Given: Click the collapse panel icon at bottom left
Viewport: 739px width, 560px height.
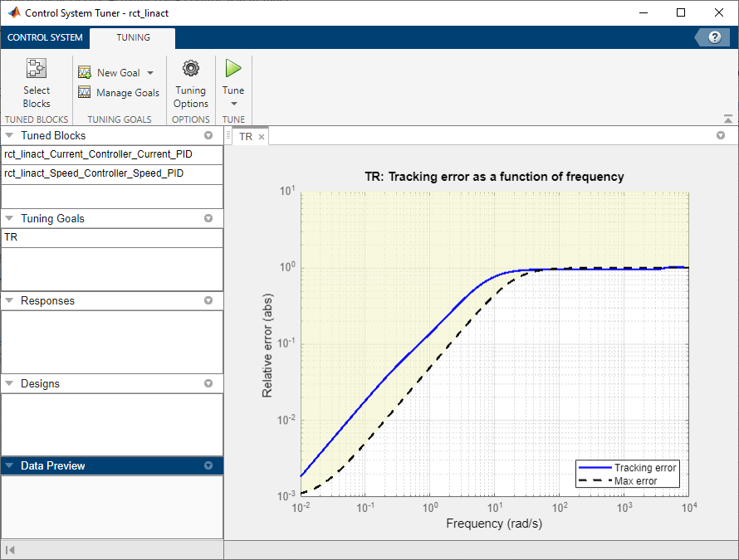Looking at the screenshot, I should 10,550.
